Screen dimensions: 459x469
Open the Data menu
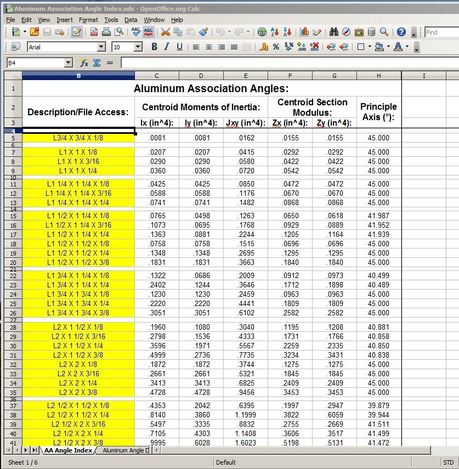point(131,20)
